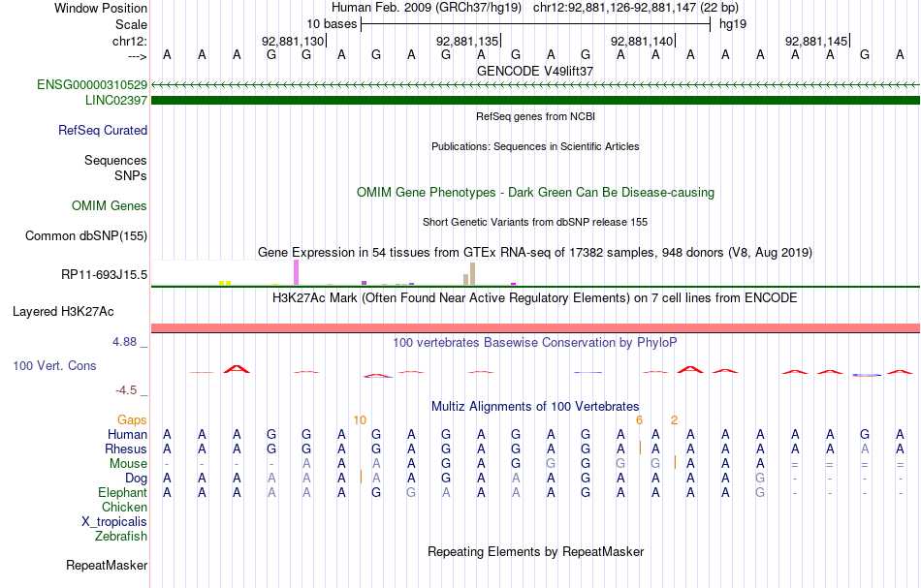Open the Layered H3K27Ac track label
921x588 pixels.
tap(63, 312)
